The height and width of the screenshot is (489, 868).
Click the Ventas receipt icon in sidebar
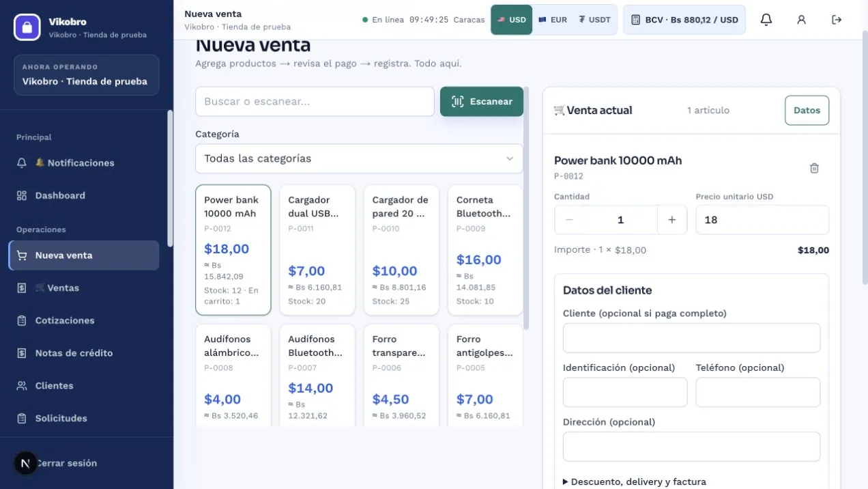coord(22,288)
